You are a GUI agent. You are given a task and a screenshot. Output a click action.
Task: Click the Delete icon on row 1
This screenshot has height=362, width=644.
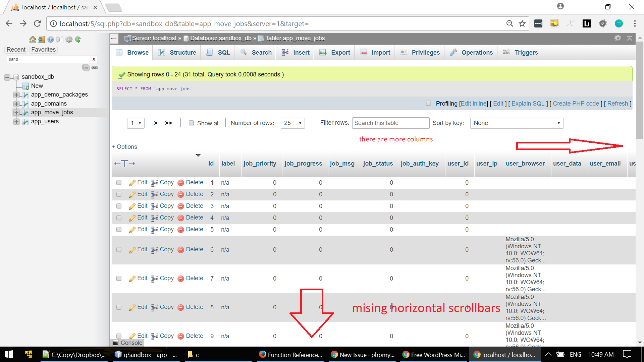(181, 182)
